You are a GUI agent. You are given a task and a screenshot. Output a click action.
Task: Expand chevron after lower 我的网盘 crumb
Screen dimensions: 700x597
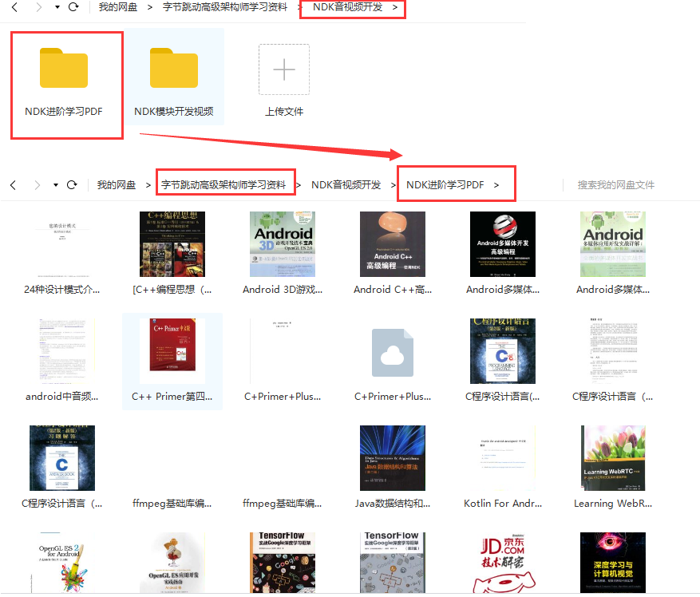[148, 185]
